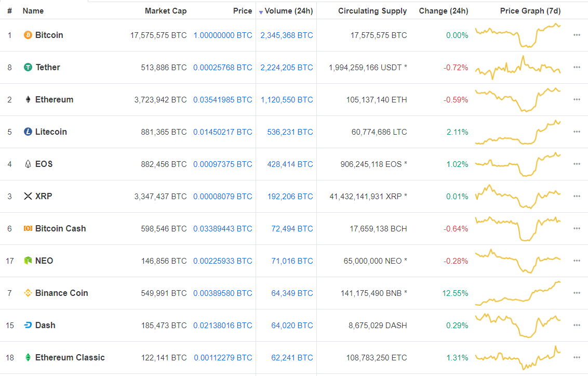Click the Tether logo icon

(28, 68)
